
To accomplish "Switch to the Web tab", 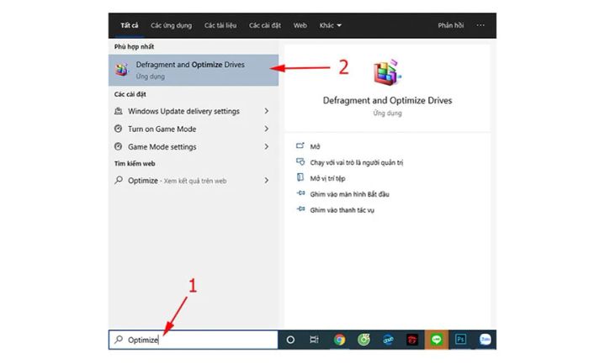I will (300, 25).
